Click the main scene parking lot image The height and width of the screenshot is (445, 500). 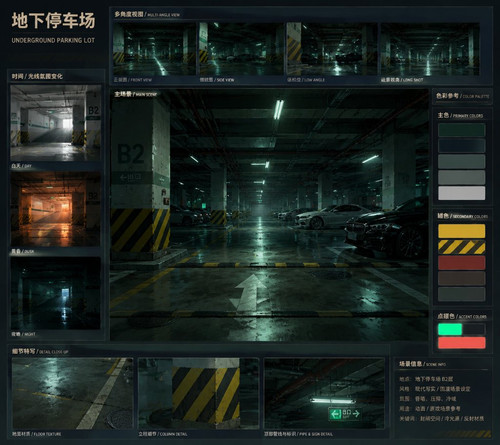pyautogui.click(x=269, y=215)
